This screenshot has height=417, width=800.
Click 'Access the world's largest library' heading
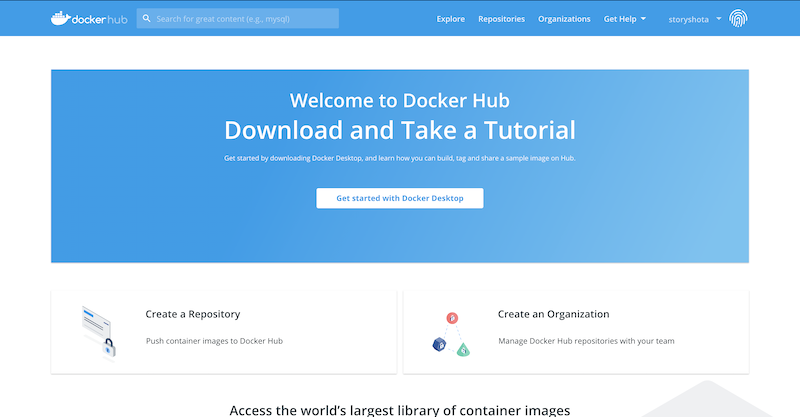click(400, 410)
